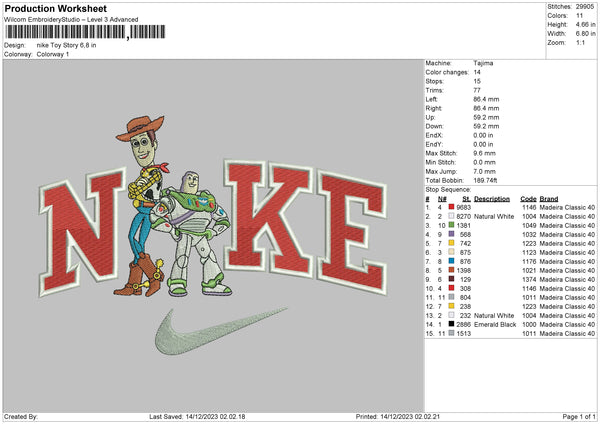The height and width of the screenshot is (424, 600).
Task: Click the 'Up:' measurement label
Action: coord(430,117)
